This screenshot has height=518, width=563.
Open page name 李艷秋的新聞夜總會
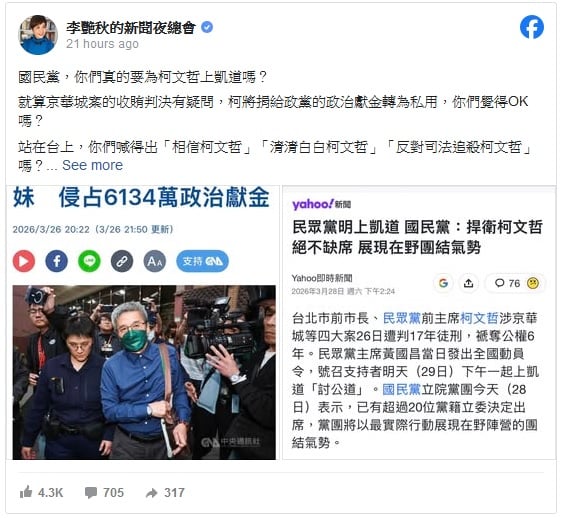(x=131, y=27)
